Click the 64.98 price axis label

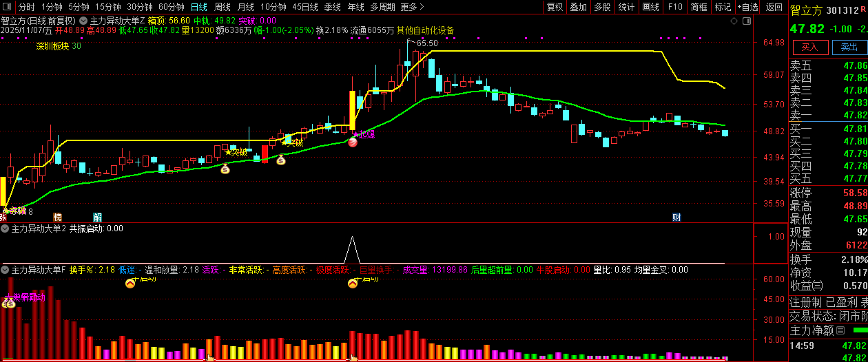774,43
